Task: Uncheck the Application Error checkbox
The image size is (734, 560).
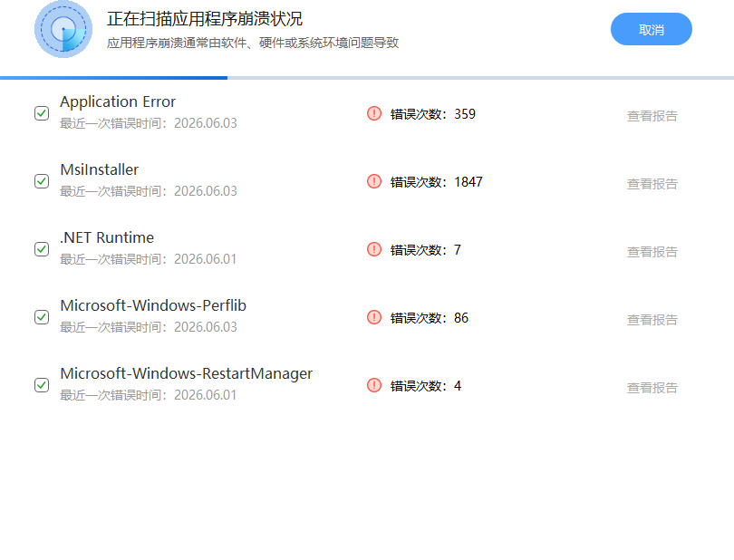Action: (42, 113)
